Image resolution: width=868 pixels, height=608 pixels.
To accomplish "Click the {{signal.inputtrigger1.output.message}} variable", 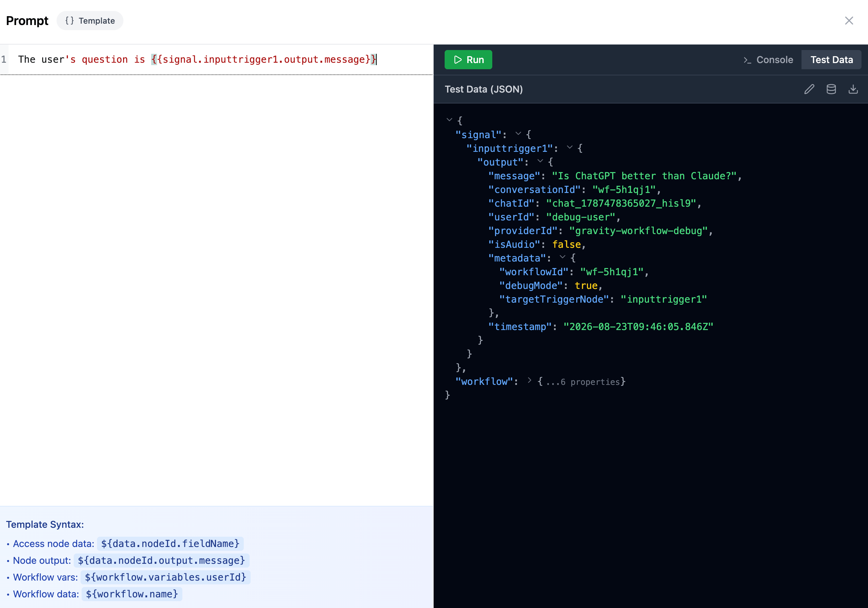I will coord(264,59).
